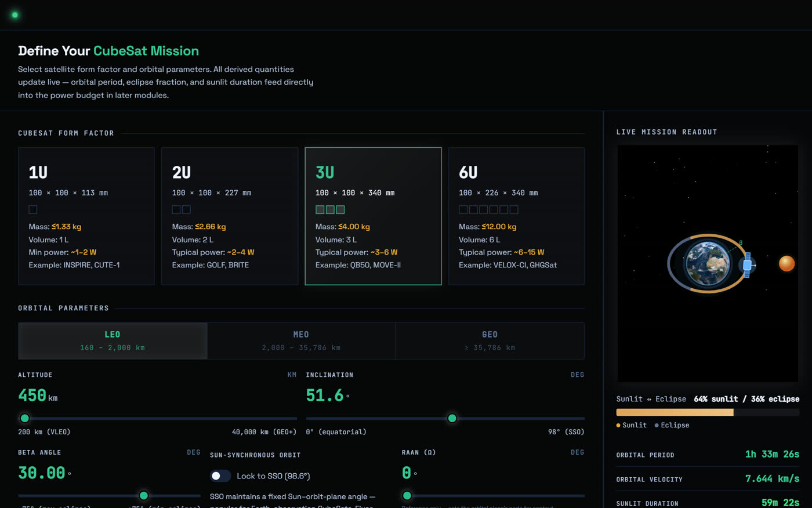Switch to the GEO orbit tab

click(490, 341)
